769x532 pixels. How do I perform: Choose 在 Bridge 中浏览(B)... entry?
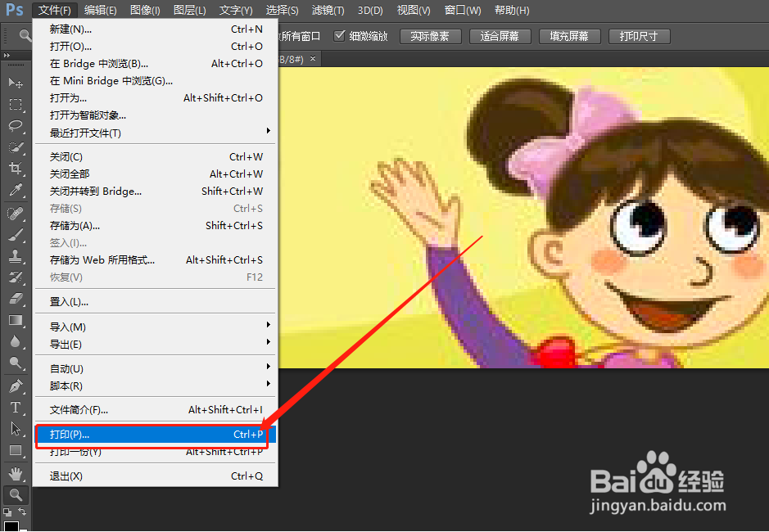click(x=155, y=63)
